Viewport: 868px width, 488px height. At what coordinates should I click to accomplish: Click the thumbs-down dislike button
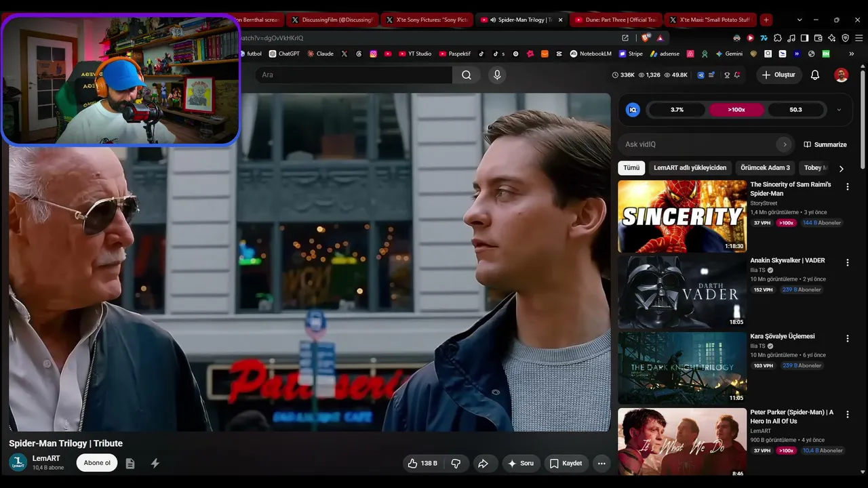pyautogui.click(x=456, y=464)
